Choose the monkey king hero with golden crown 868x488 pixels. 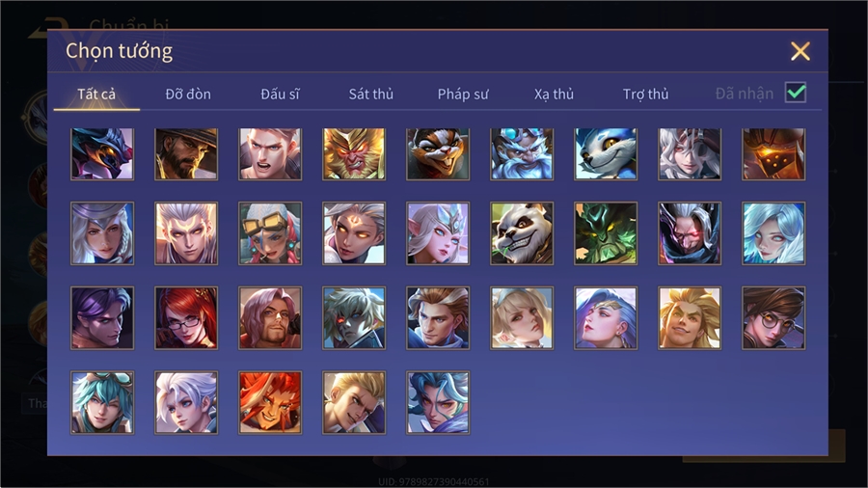[354, 153]
